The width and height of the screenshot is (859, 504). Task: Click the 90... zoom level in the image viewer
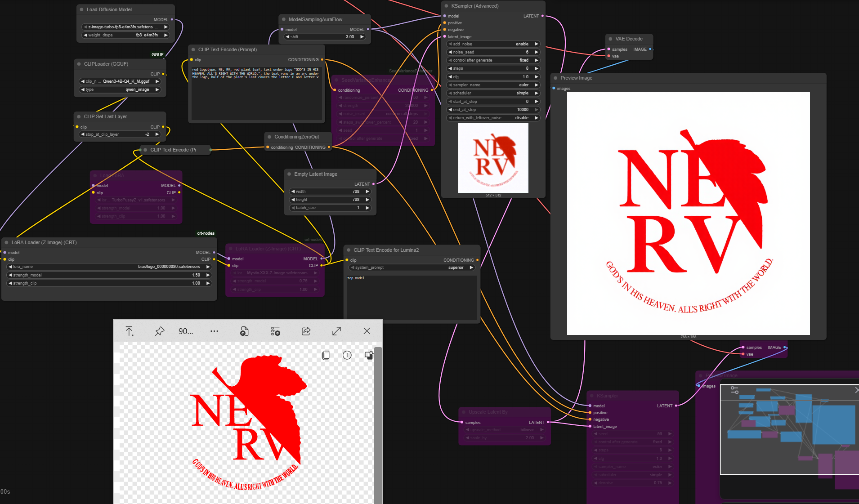point(186,331)
